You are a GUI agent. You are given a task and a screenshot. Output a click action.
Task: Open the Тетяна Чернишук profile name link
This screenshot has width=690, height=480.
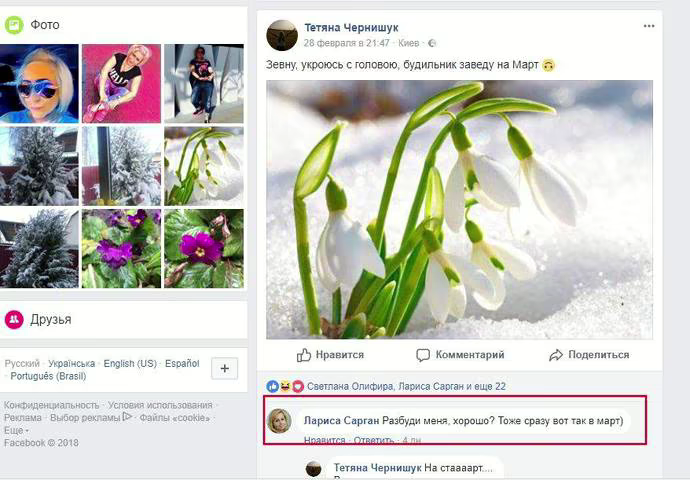(351, 28)
